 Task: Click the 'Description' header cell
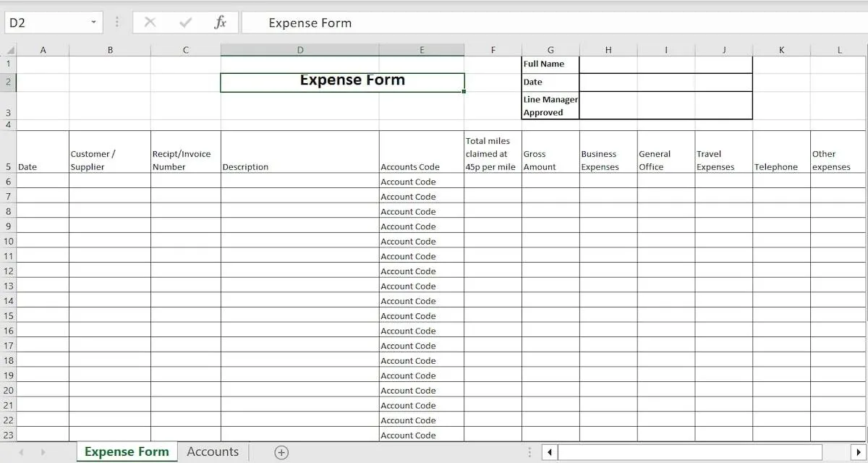pos(300,152)
